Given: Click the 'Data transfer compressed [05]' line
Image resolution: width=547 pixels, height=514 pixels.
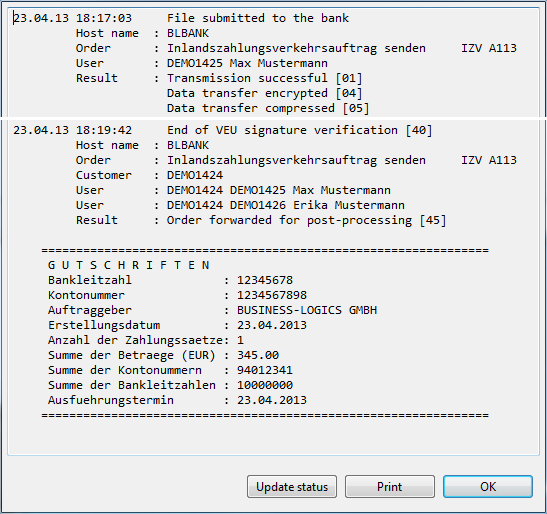Looking at the screenshot, I should pos(268,108).
